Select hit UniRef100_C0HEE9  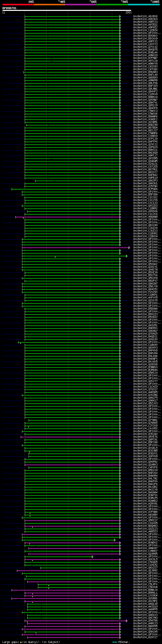tap(145, 136)
